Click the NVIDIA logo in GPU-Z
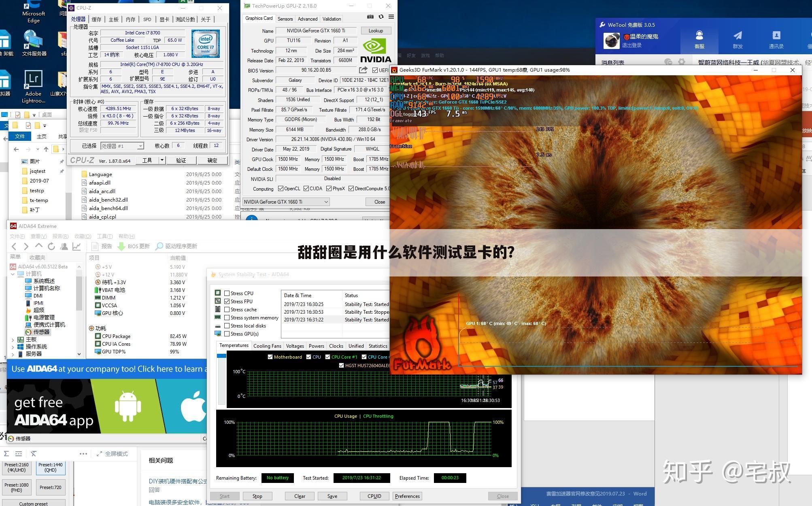The height and width of the screenshot is (506, 812). point(375,50)
